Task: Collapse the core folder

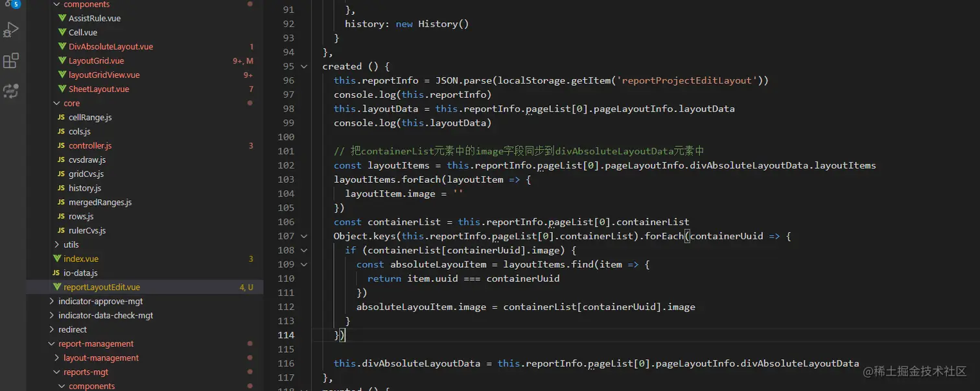Action: [x=57, y=103]
